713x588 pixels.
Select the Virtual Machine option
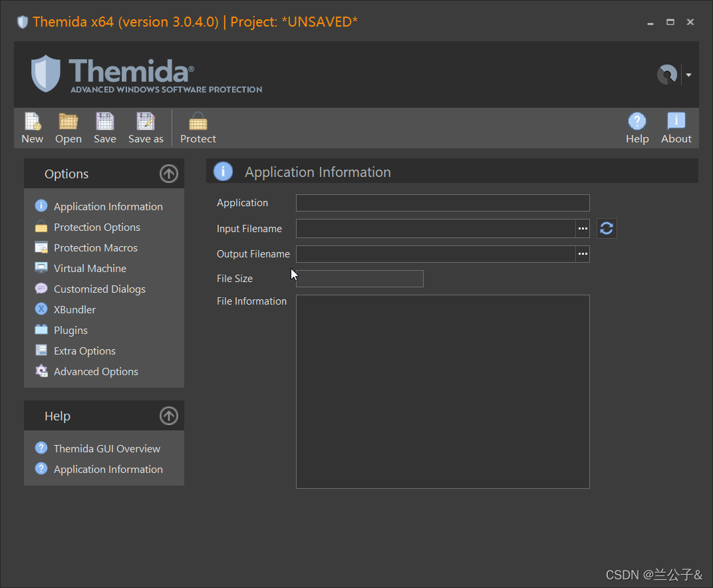[81, 268]
